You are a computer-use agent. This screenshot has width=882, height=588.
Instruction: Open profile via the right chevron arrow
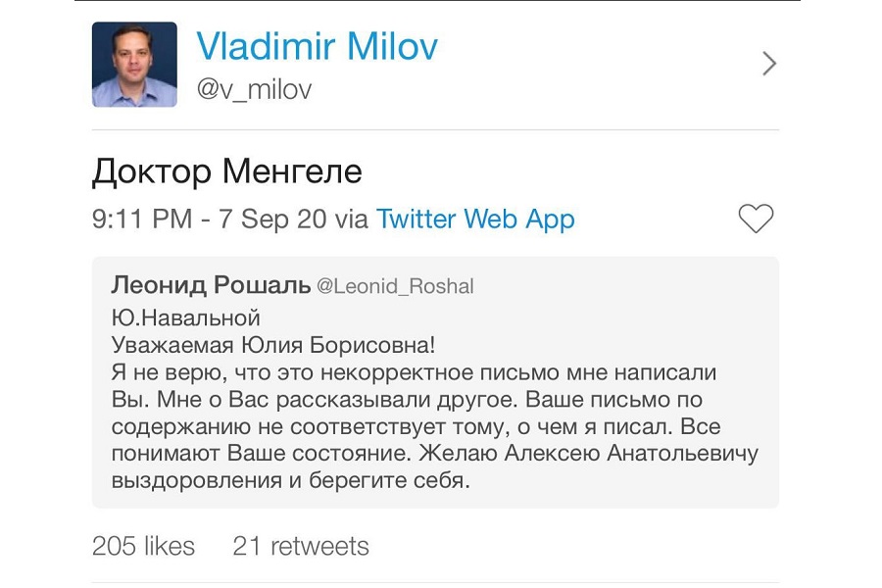click(769, 64)
